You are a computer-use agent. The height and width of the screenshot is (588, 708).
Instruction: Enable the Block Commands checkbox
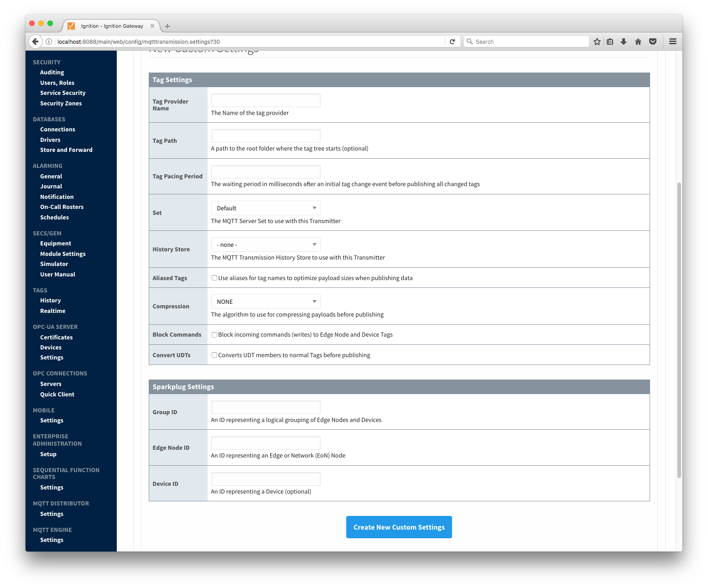tap(214, 335)
